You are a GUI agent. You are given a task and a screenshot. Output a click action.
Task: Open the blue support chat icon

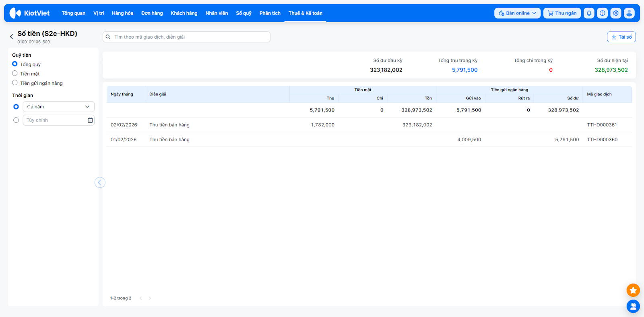[x=633, y=307]
